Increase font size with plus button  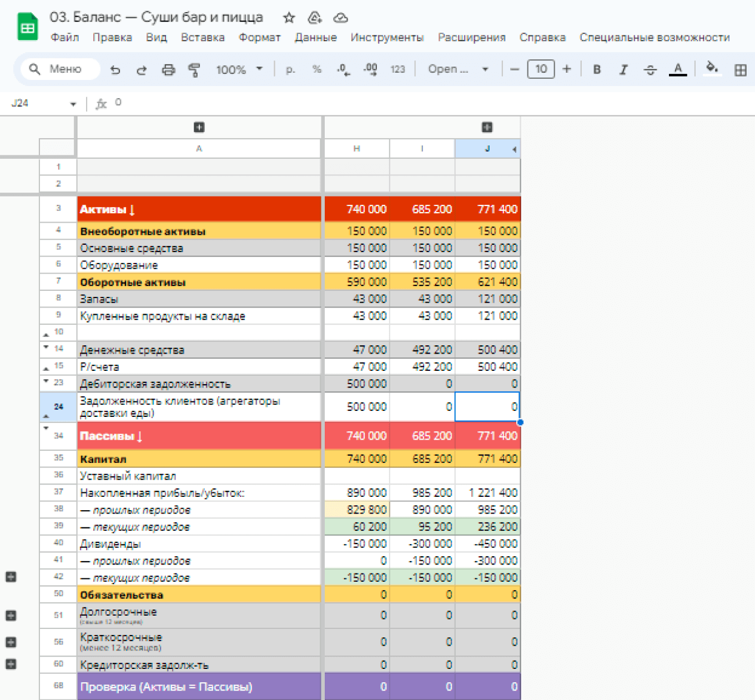point(567,69)
